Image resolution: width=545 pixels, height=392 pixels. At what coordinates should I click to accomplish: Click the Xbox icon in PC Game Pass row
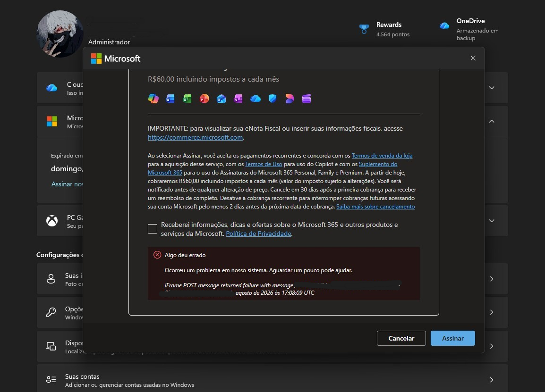tap(52, 221)
